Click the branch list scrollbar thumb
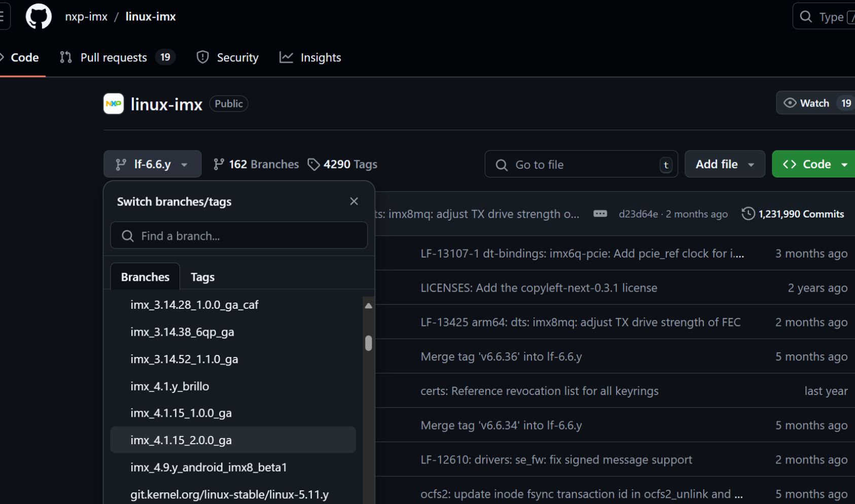The image size is (855, 504). click(x=369, y=343)
